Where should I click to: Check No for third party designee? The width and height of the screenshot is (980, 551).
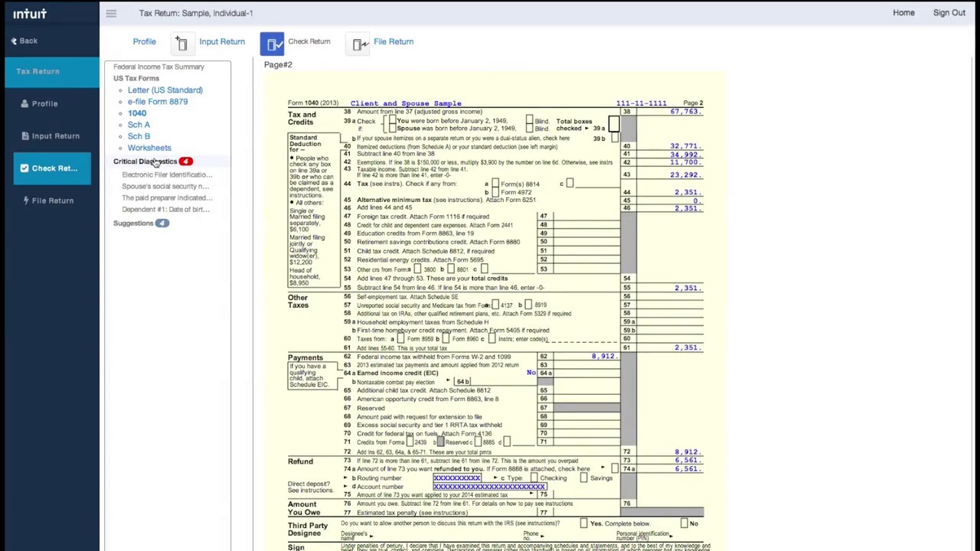(x=684, y=523)
